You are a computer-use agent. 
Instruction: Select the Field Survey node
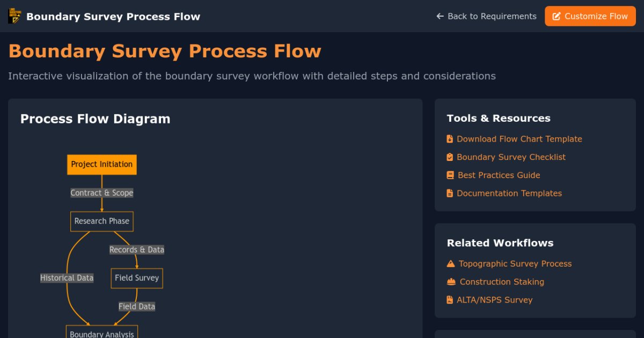pyautogui.click(x=137, y=278)
